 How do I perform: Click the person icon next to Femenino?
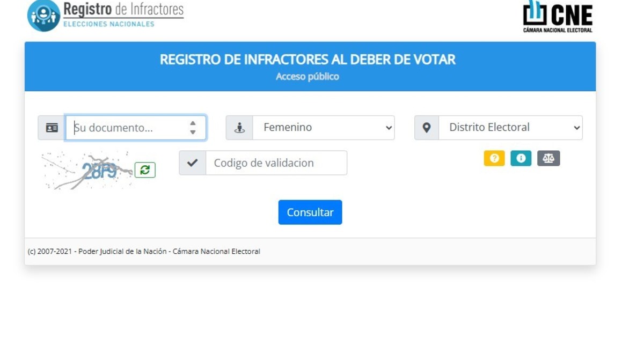pos(239,128)
